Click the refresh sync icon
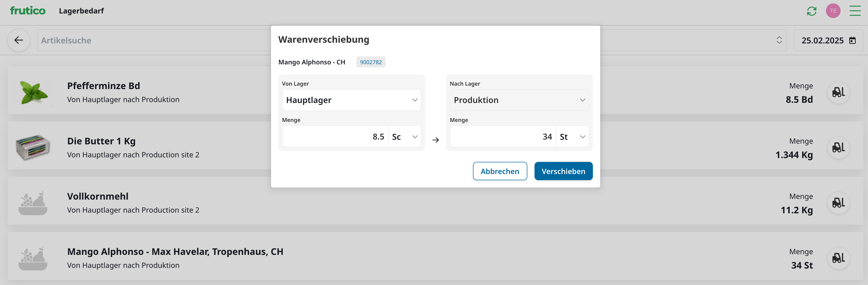 (811, 11)
